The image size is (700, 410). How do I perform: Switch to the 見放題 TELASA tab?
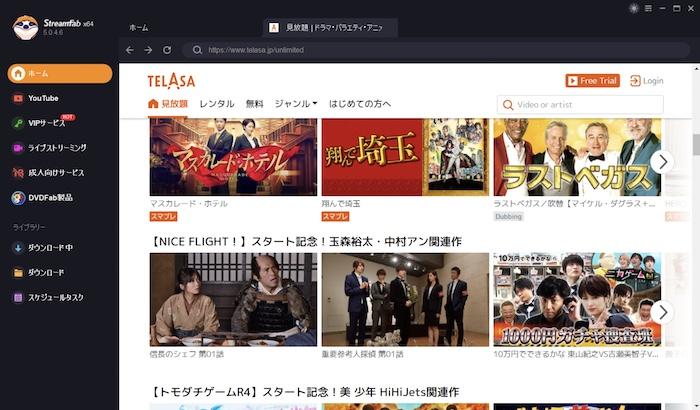(330, 28)
